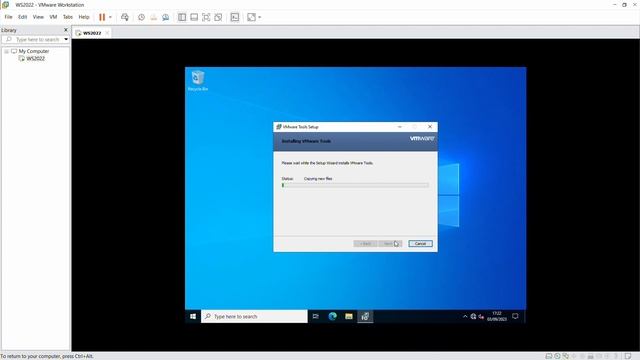Screen dimensions: 640x360
Task: Click the VMware Workstation title bar app icon
Action: 6,5
